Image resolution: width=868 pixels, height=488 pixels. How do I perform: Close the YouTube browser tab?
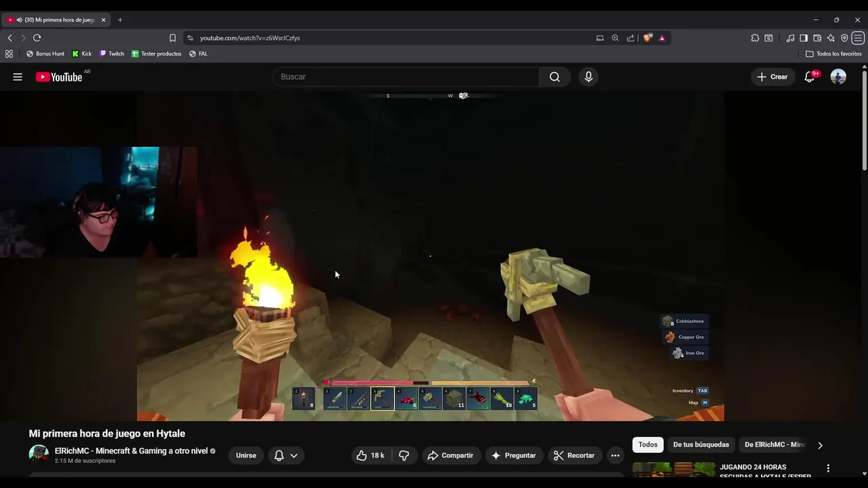104,20
